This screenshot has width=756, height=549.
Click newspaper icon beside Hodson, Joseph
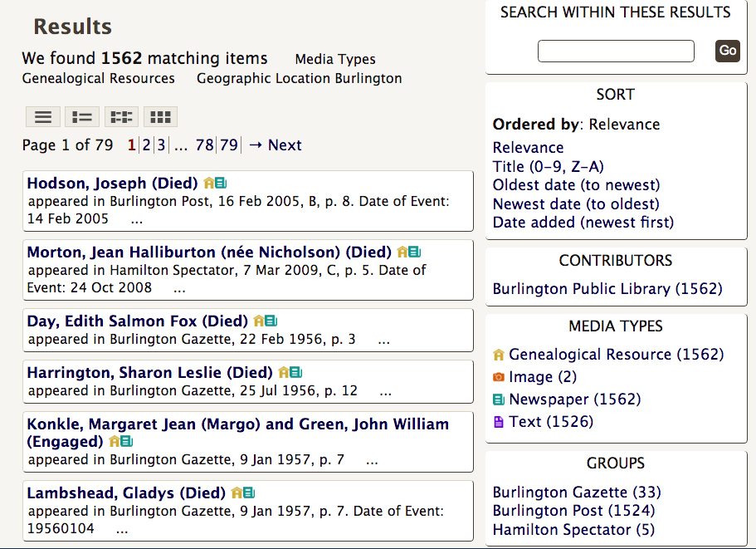click(x=221, y=184)
